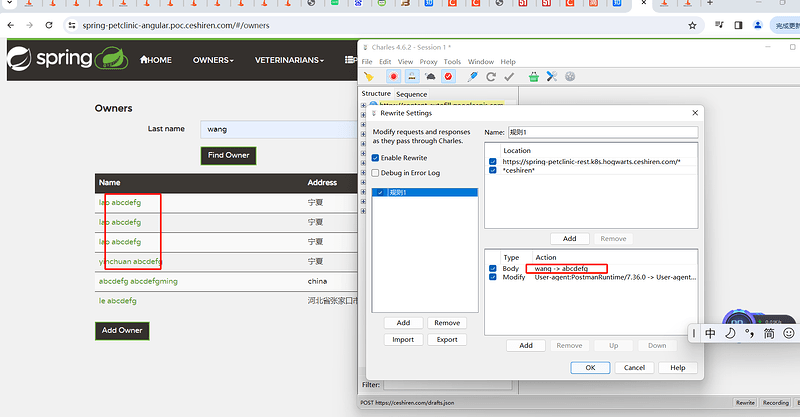Open the smiley emoji icon on IME bar
This screenshot has width=800, height=417.
789,333
